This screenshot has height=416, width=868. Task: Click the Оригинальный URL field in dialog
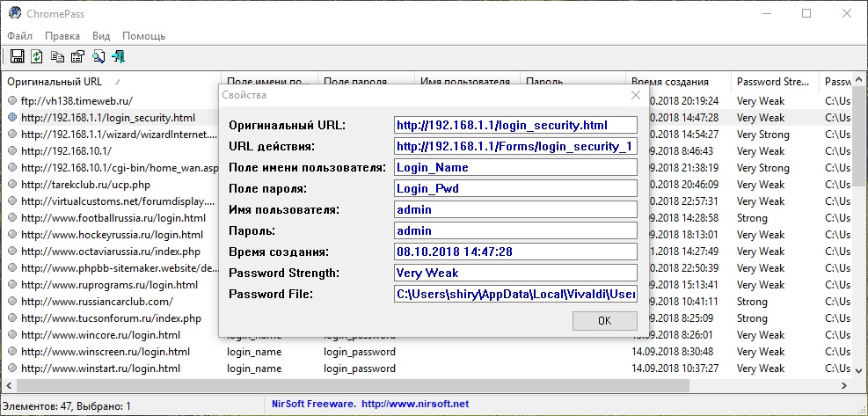pos(515,125)
